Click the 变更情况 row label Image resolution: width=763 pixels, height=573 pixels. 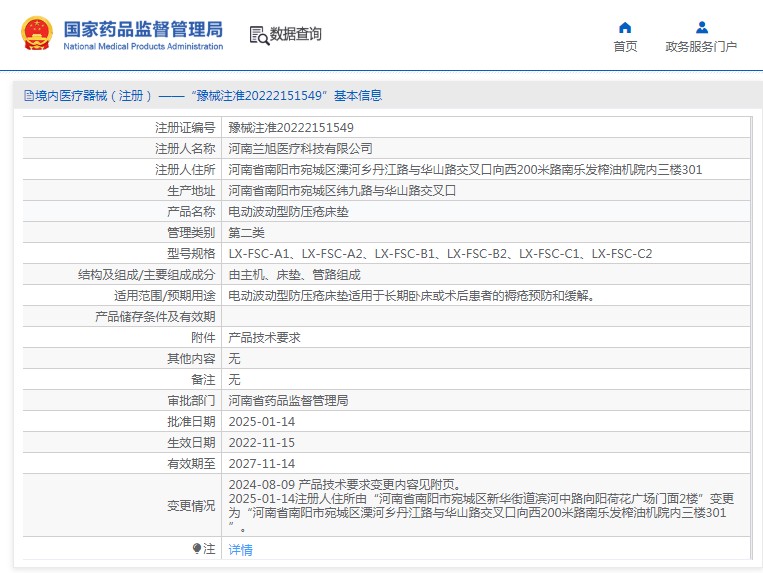[x=191, y=506]
